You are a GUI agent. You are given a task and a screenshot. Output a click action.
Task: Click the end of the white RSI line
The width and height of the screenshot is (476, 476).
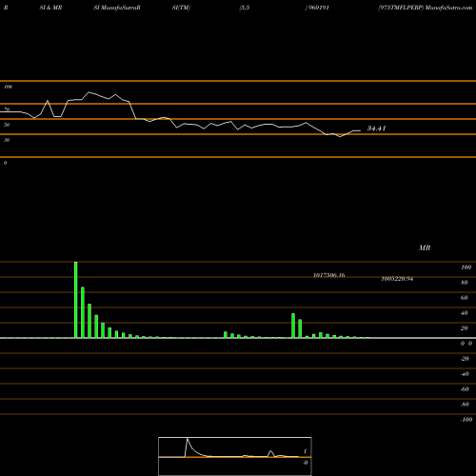click(x=360, y=130)
